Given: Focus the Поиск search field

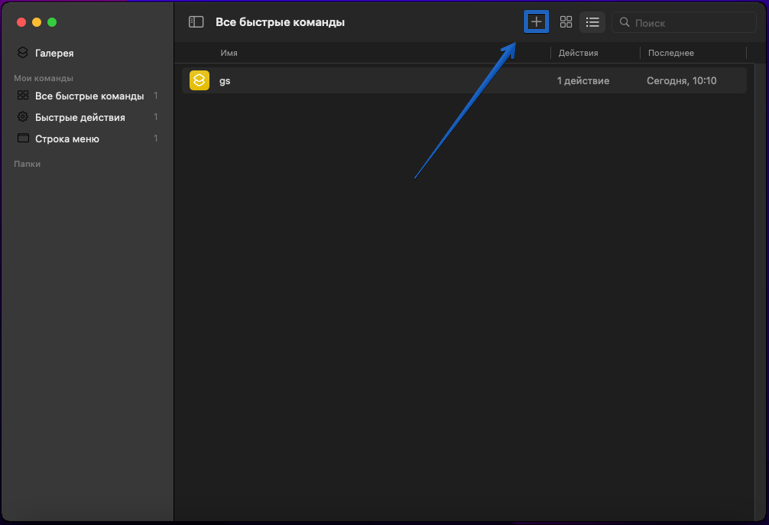Looking at the screenshot, I should click(690, 22).
